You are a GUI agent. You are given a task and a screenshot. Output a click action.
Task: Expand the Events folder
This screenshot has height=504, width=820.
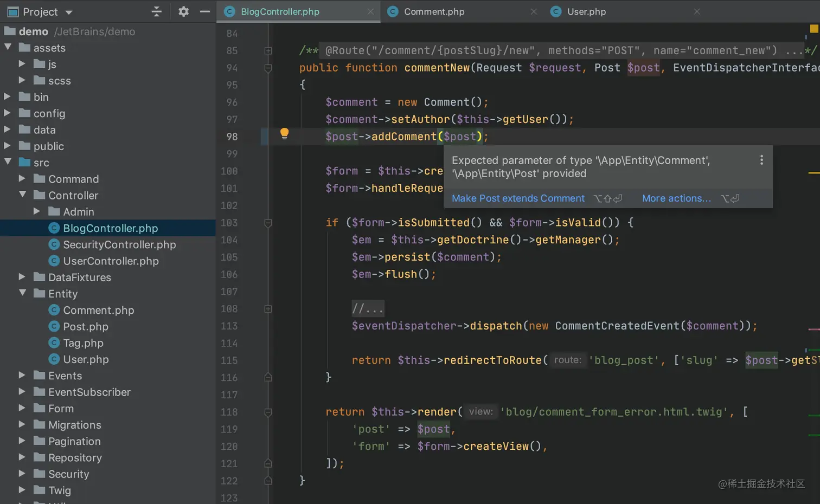click(22, 376)
